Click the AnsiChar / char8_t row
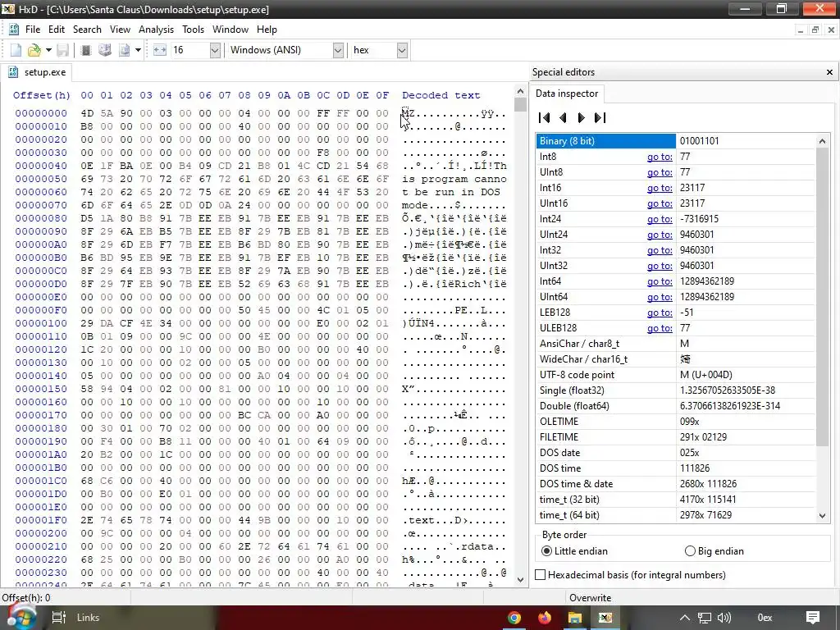Image resolution: width=840 pixels, height=630 pixels. point(676,344)
